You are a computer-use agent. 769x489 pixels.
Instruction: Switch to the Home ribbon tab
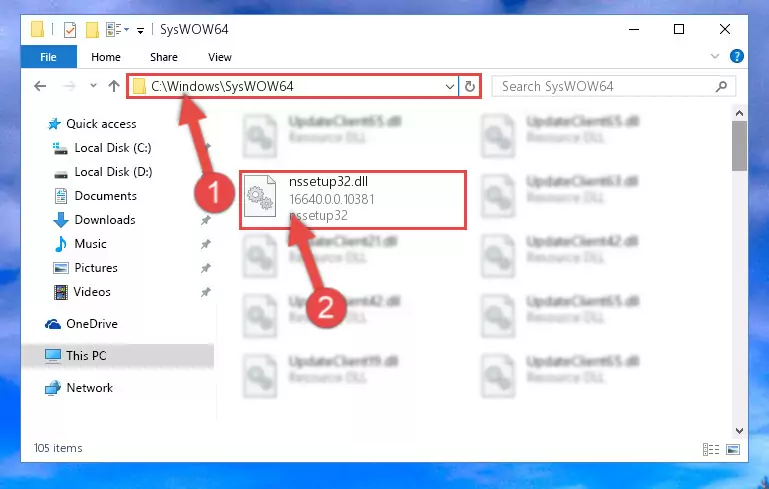coord(105,57)
